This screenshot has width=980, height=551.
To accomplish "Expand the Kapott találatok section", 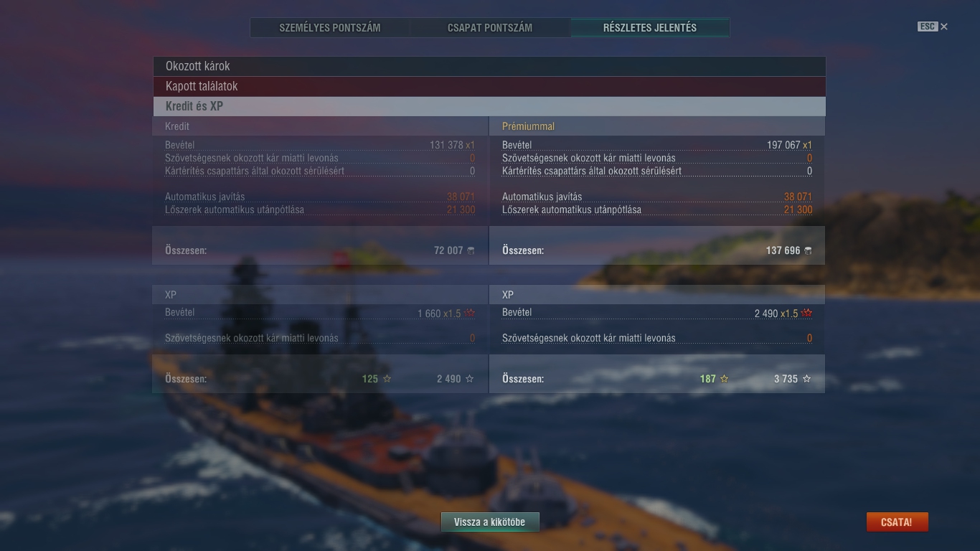I will [x=489, y=86].
